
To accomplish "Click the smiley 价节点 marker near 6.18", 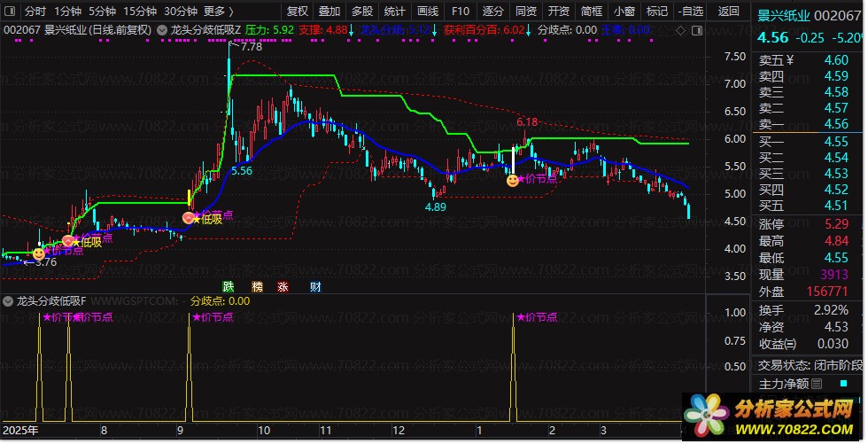I will coord(513,180).
